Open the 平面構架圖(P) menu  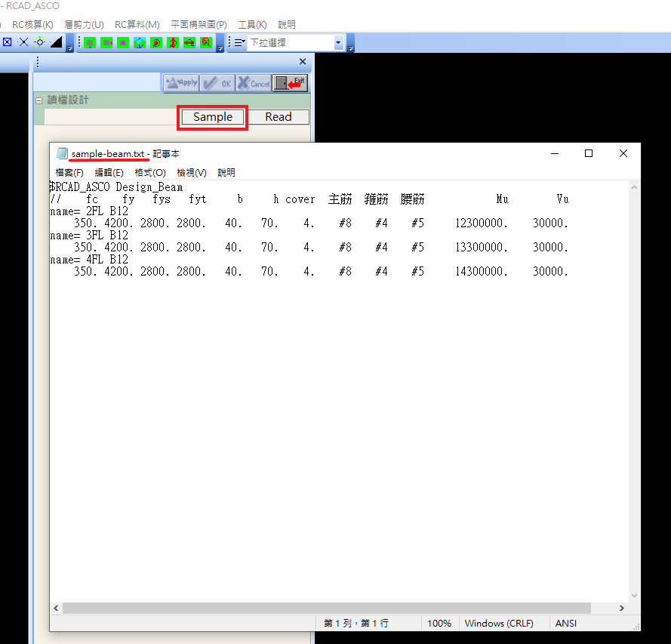pyautogui.click(x=199, y=24)
